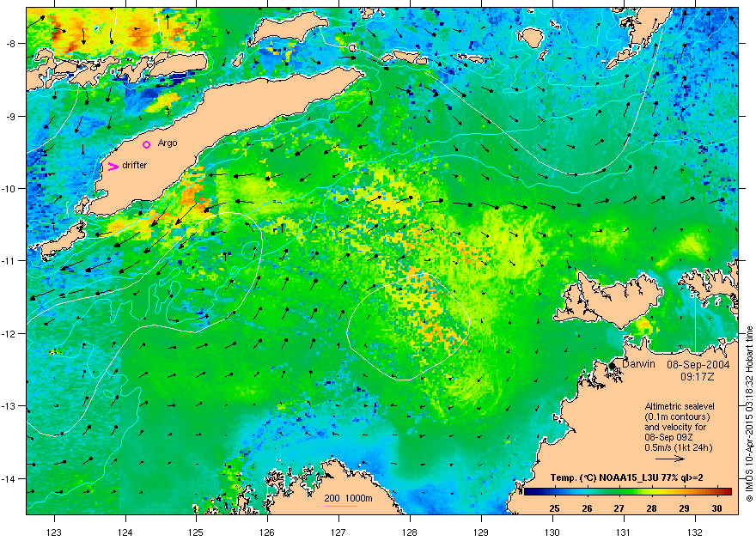Click the magenta Argo float circle marker
756x541 pixels.
pos(147,144)
